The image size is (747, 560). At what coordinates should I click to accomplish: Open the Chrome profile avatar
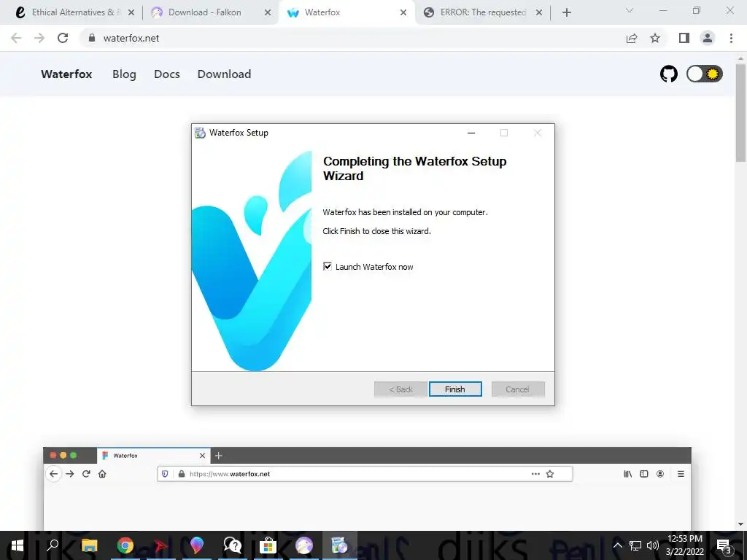point(708,38)
